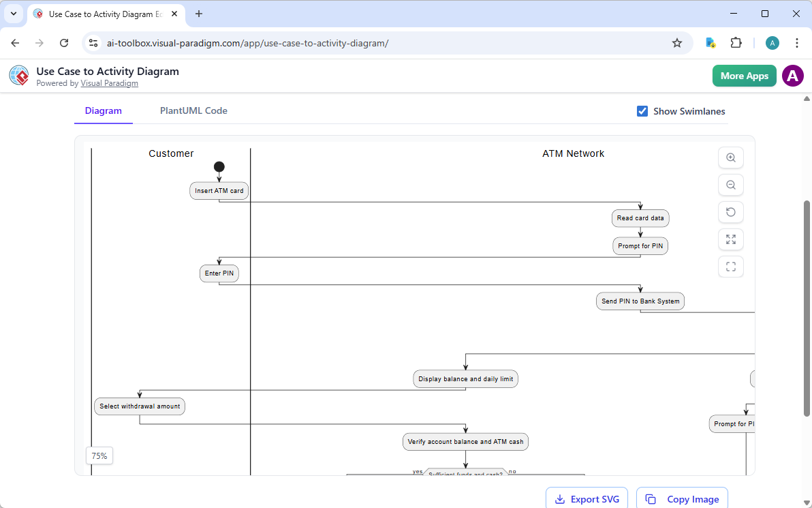
Task: Zoom in on the activity diagram
Action: [x=730, y=158]
